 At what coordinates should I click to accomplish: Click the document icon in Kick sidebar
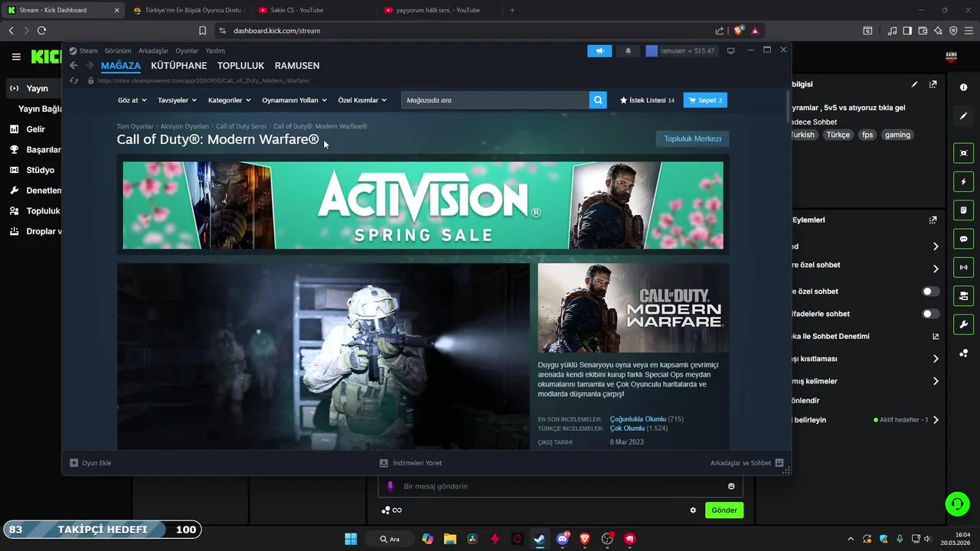963,210
